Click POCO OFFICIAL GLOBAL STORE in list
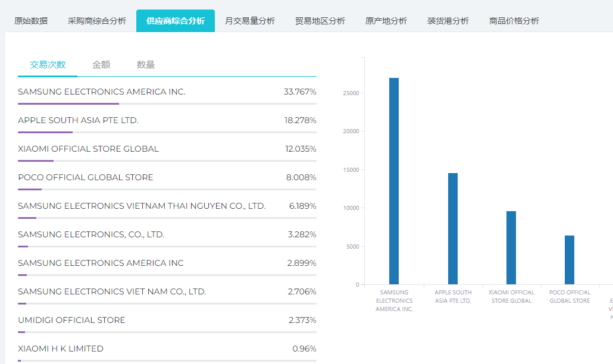This screenshot has width=613, height=364. tap(86, 178)
